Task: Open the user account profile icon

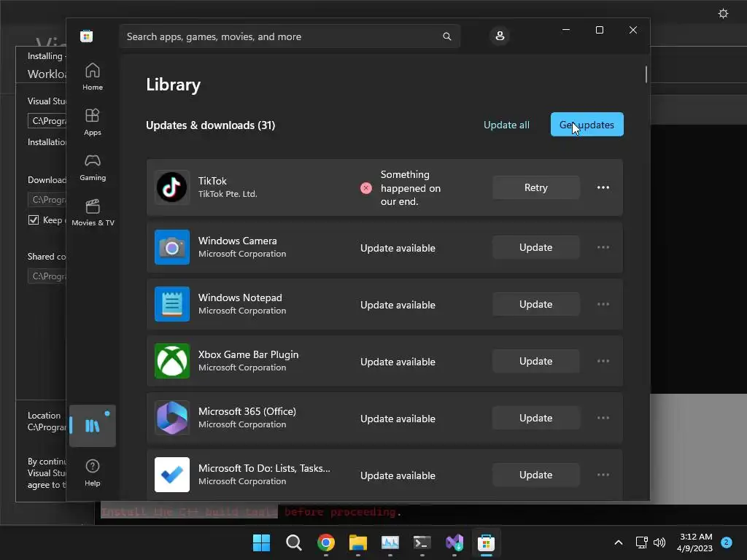Action: click(500, 36)
